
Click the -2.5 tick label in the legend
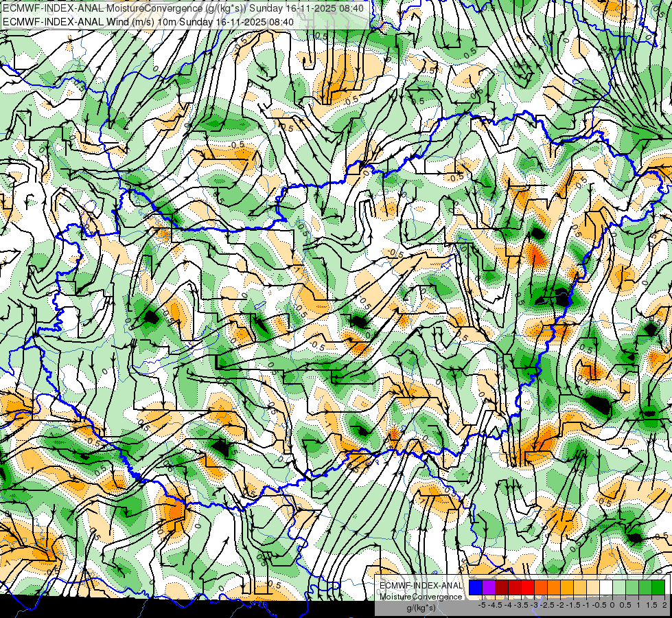[547, 605]
